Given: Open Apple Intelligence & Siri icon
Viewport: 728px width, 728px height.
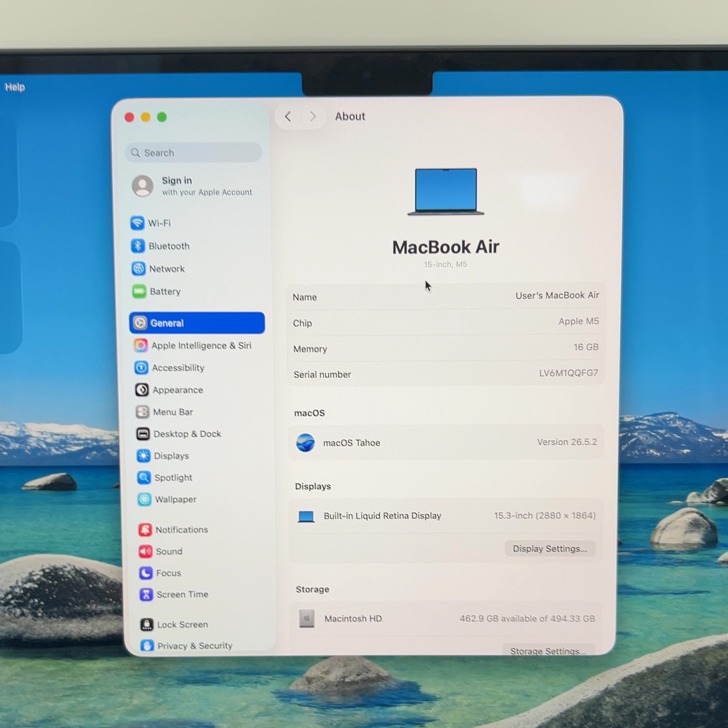Looking at the screenshot, I should (141, 345).
